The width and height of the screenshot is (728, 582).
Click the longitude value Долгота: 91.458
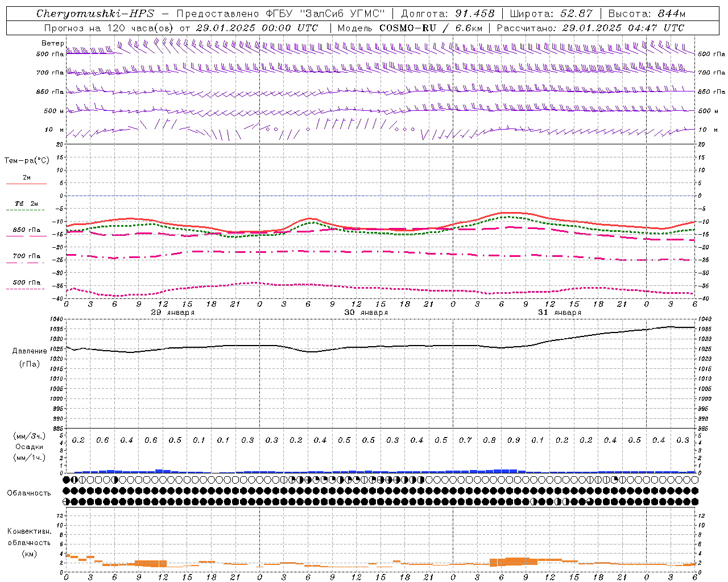448,14
